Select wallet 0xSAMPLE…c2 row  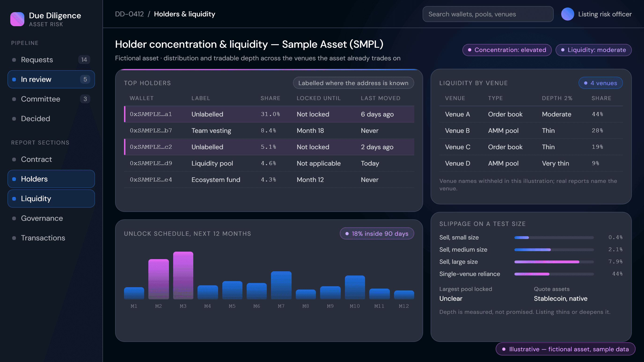point(269,147)
